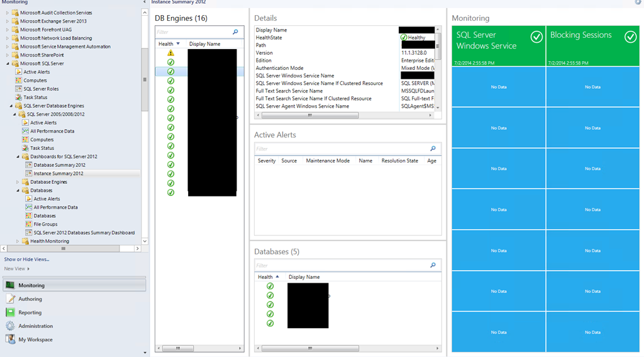Open the Administration workspace
This screenshot has height=357, width=644.
click(35, 326)
